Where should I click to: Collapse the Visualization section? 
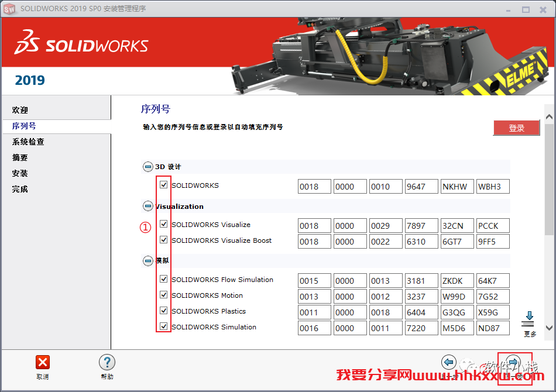pyautogui.click(x=148, y=206)
